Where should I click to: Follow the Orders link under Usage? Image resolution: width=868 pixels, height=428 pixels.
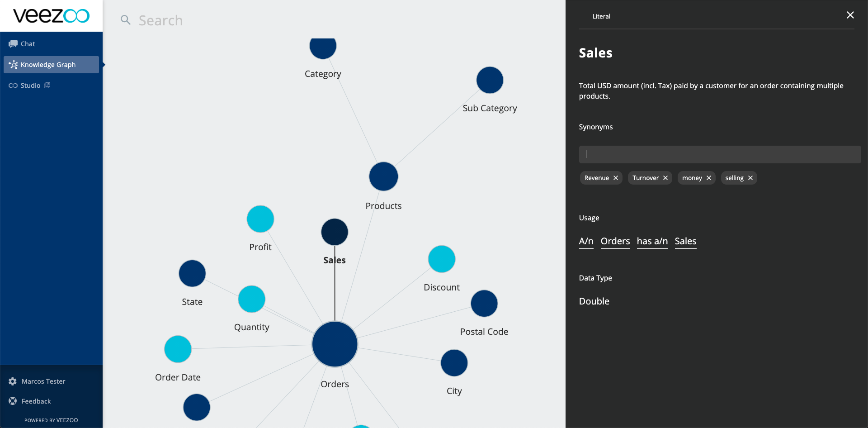tap(615, 241)
